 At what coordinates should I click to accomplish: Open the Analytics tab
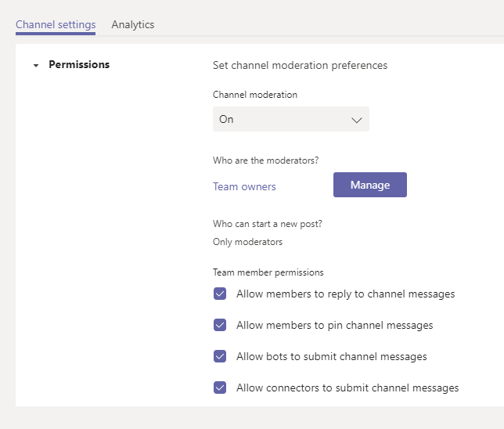133,24
